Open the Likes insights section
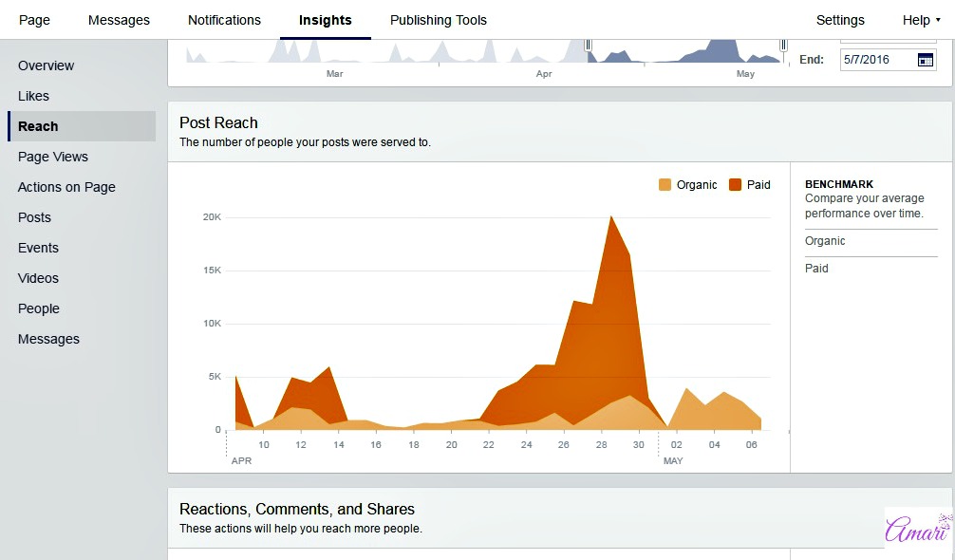 coord(33,96)
